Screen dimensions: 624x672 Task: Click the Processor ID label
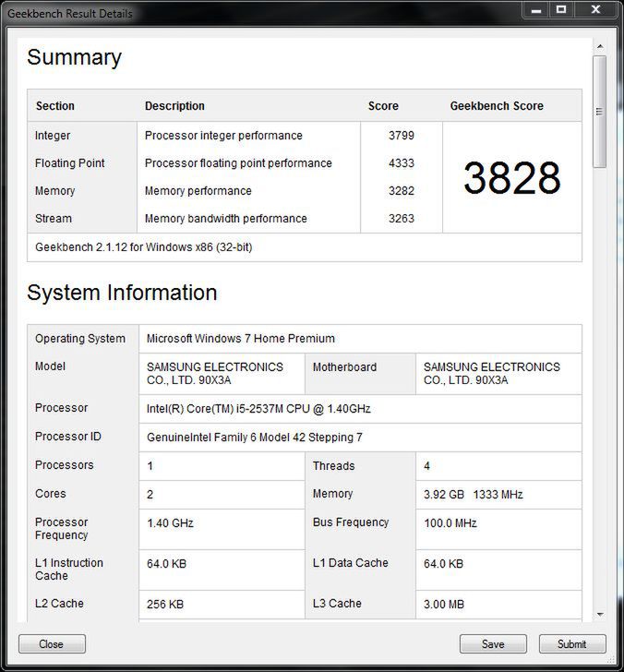[x=68, y=437]
